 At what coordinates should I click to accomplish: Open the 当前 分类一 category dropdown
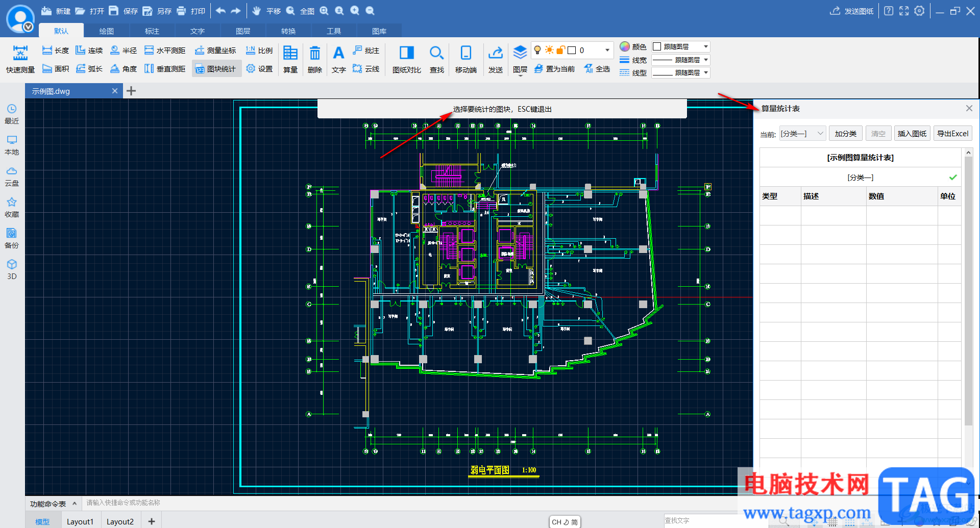click(802, 134)
